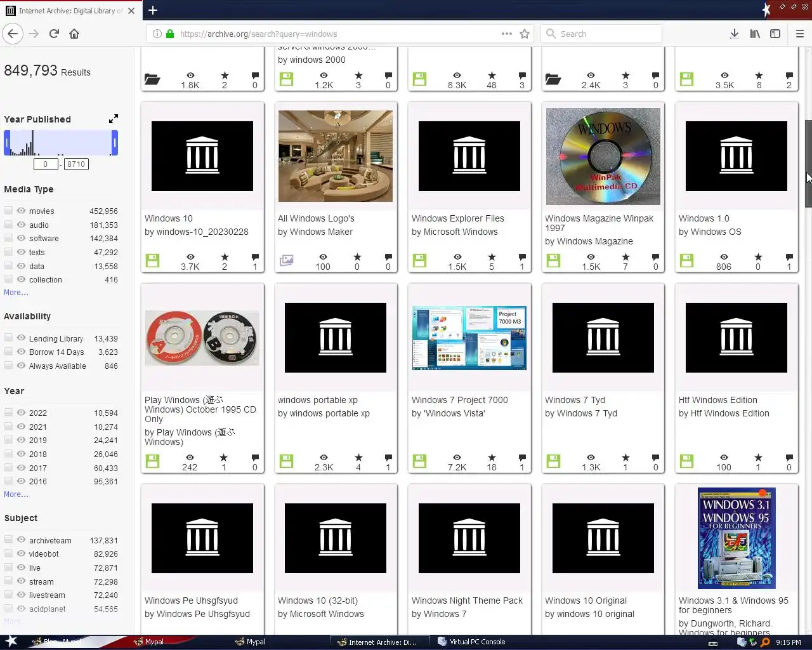Open the Downloads arrow icon
This screenshot has width=812, height=650.
(x=734, y=34)
